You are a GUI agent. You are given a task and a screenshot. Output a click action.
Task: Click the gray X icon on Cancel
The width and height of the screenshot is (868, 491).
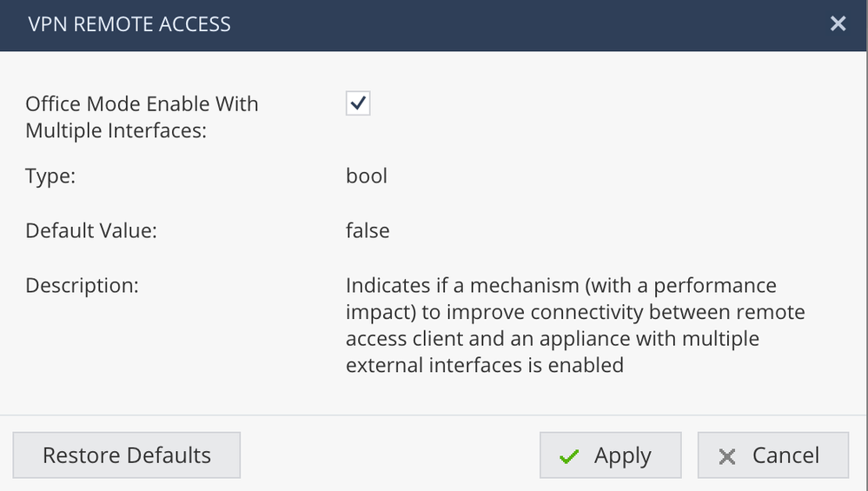coord(728,456)
